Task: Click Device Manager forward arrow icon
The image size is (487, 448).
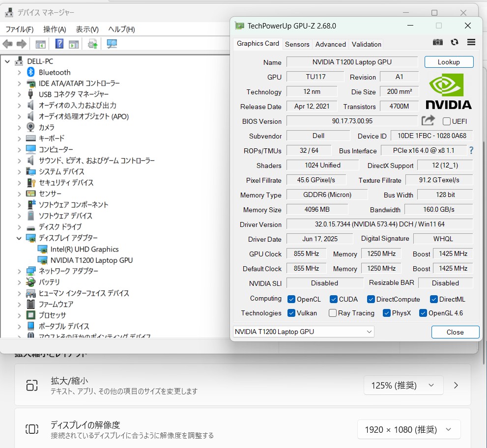Action: click(x=22, y=44)
